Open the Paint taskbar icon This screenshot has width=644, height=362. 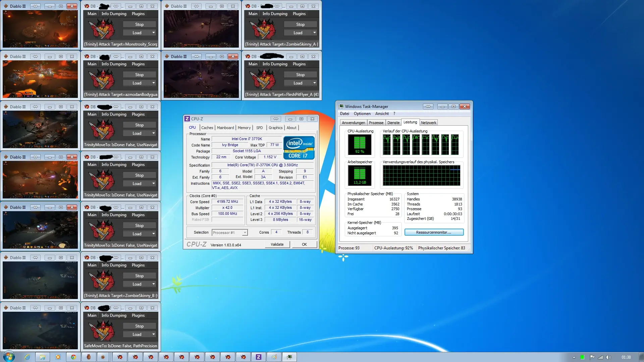[x=274, y=357]
